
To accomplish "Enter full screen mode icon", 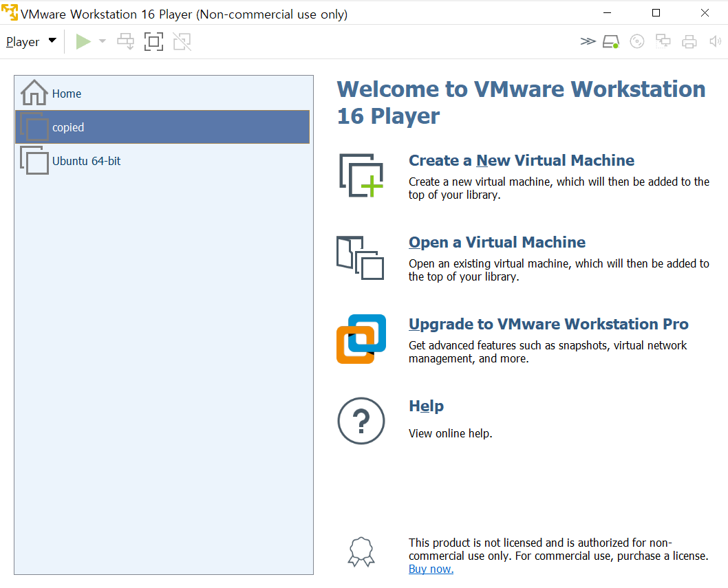I will pos(153,41).
